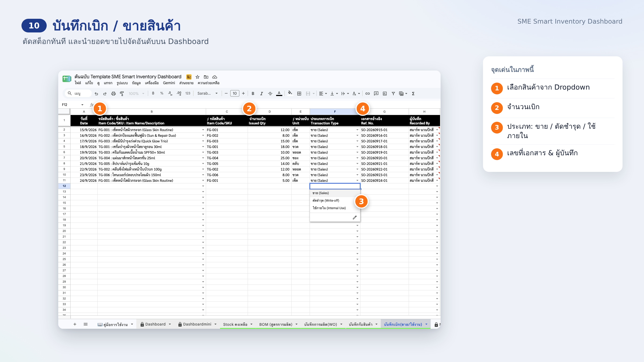Viewport: 644px width, 362px height.
Task: Click the print icon
Action: [x=114, y=94]
